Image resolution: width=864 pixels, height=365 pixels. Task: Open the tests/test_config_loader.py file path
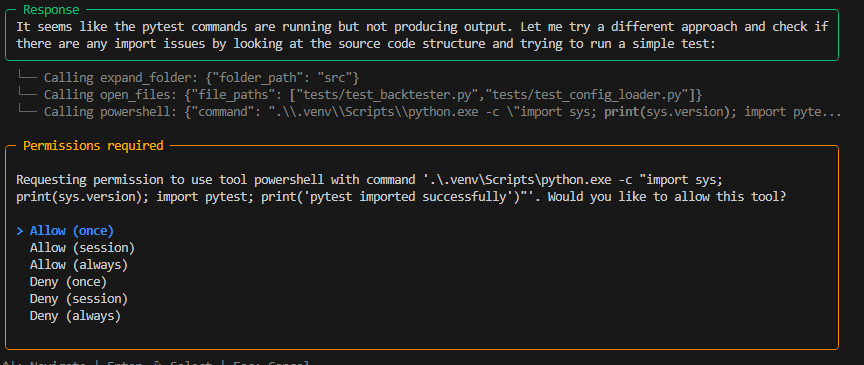coord(587,94)
